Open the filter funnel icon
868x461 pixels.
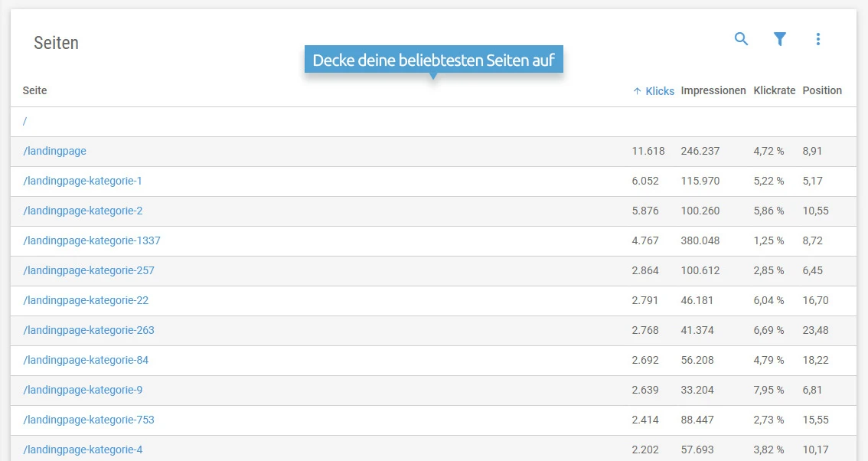[779, 39]
